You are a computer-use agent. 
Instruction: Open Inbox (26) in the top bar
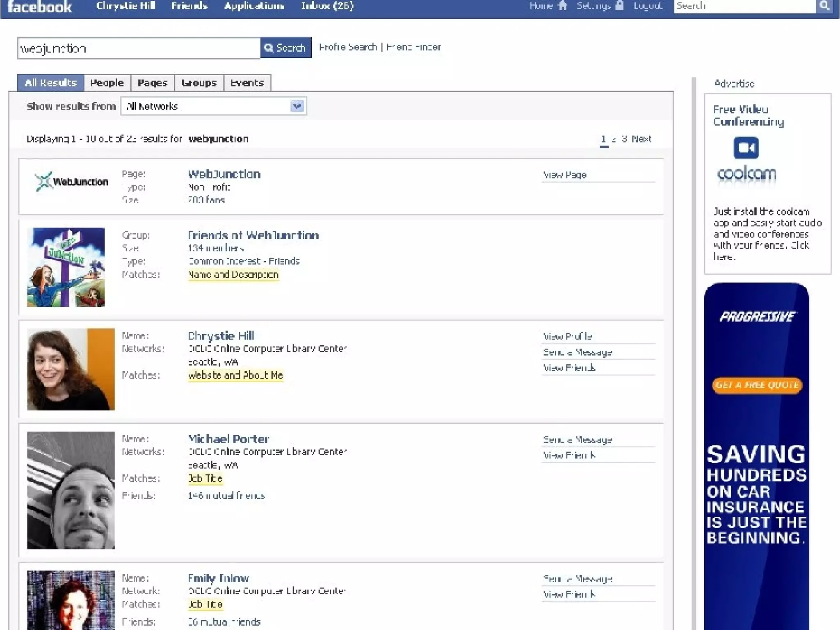point(327,6)
